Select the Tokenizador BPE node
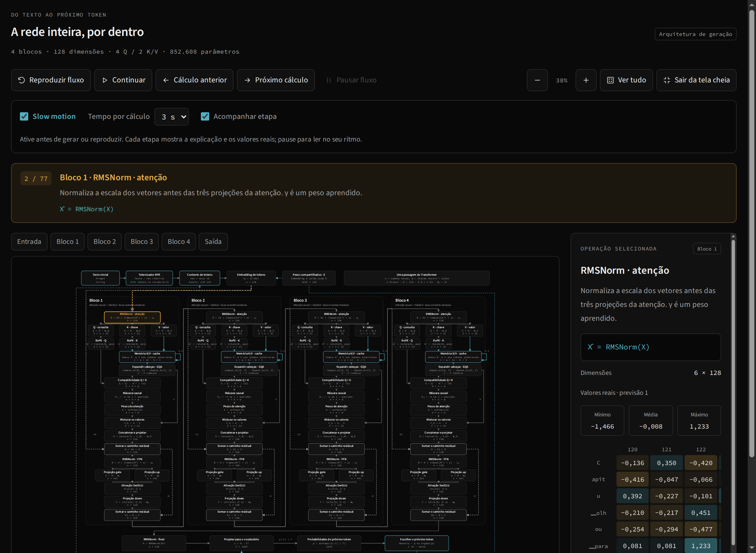Image resolution: width=756 pixels, height=553 pixels. point(149,278)
